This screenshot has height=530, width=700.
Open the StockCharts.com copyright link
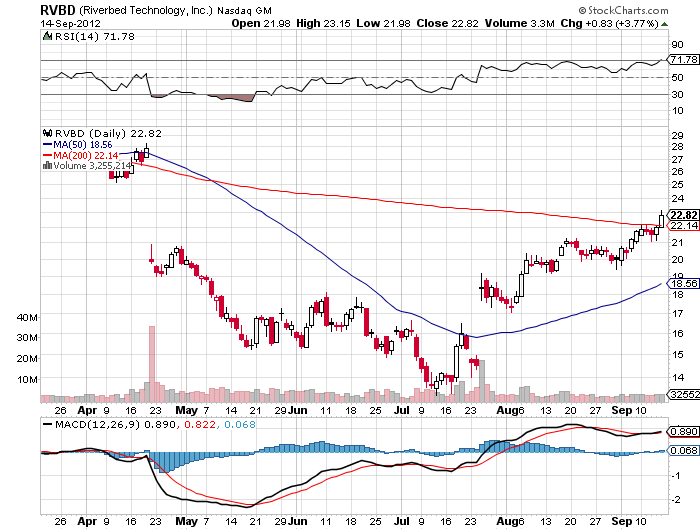pos(623,10)
